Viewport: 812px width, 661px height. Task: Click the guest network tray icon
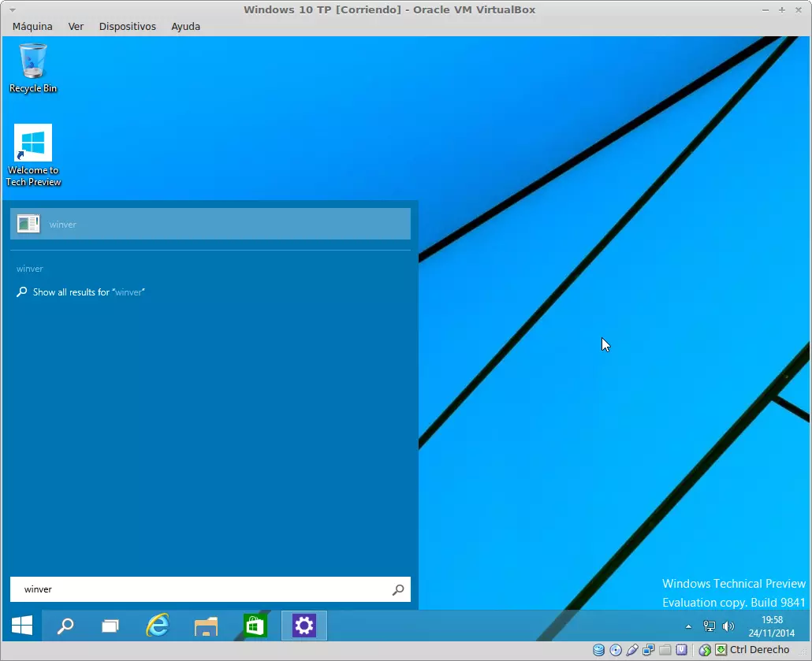709,626
